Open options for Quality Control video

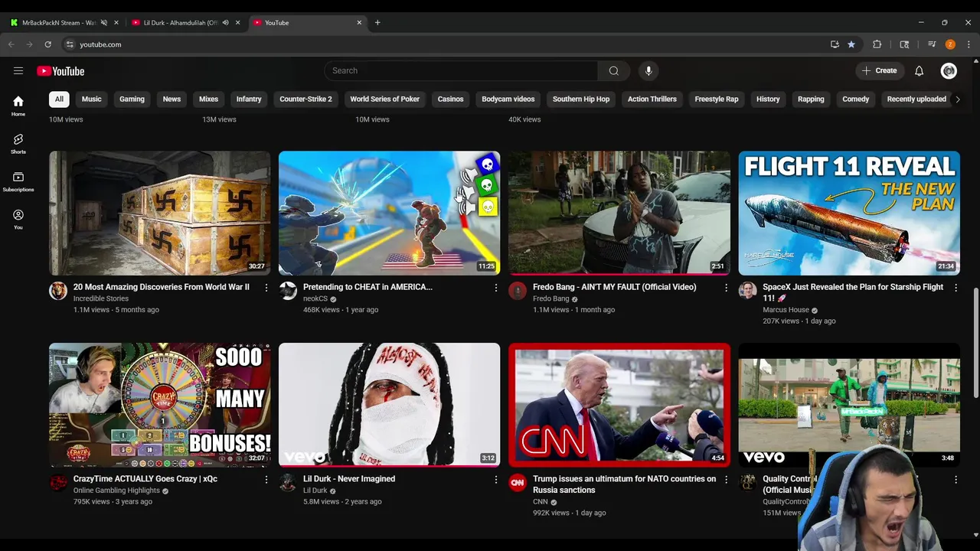click(955, 480)
